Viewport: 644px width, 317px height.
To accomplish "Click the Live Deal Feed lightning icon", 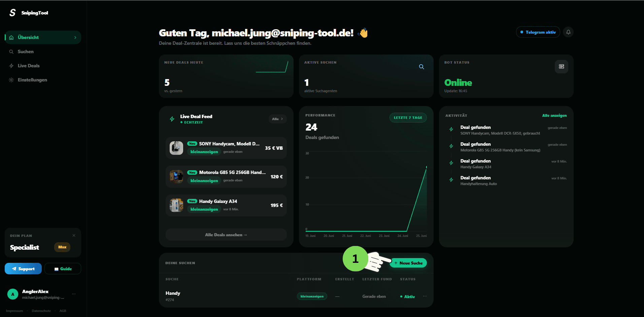I will [172, 119].
